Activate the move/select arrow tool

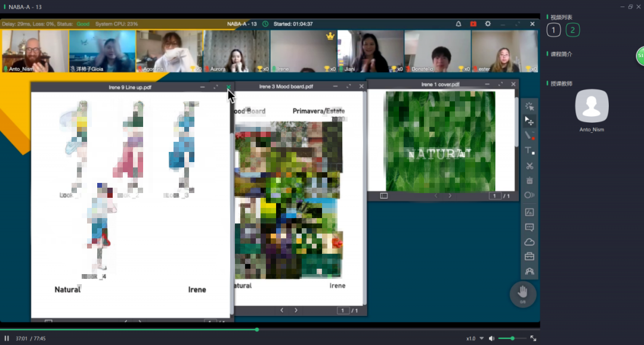(x=530, y=120)
